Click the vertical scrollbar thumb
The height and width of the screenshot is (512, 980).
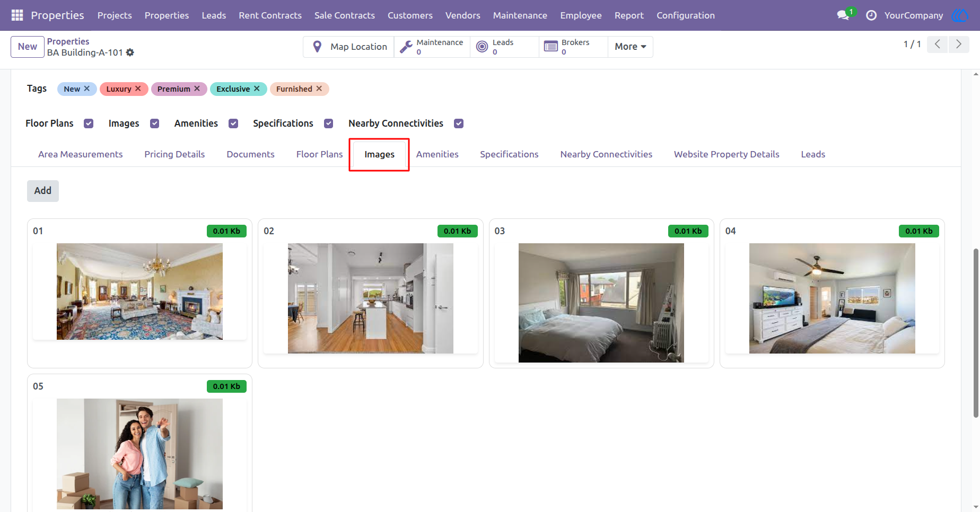pos(976,333)
